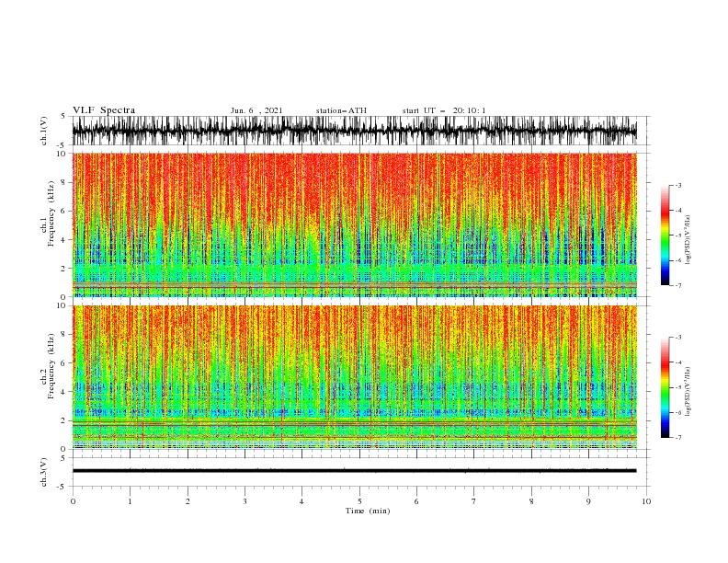Click the "start UT = 20:10:1" text

point(444,110)
